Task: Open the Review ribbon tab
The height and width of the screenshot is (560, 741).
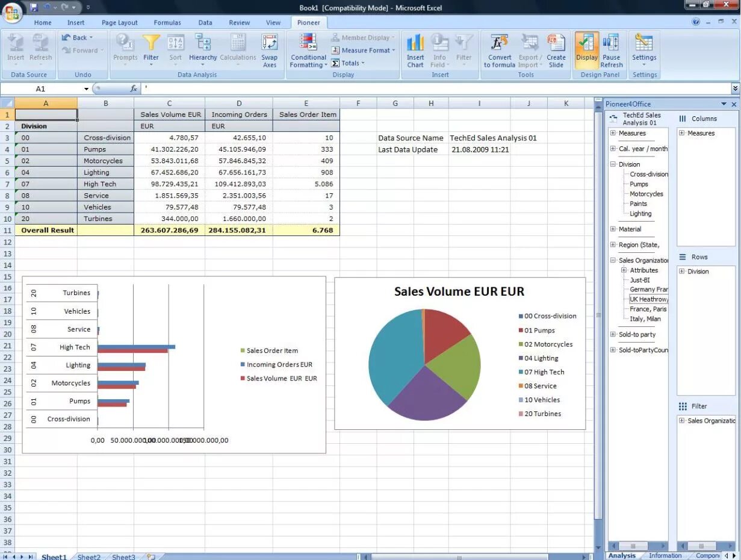Action: tap(239, 22)
